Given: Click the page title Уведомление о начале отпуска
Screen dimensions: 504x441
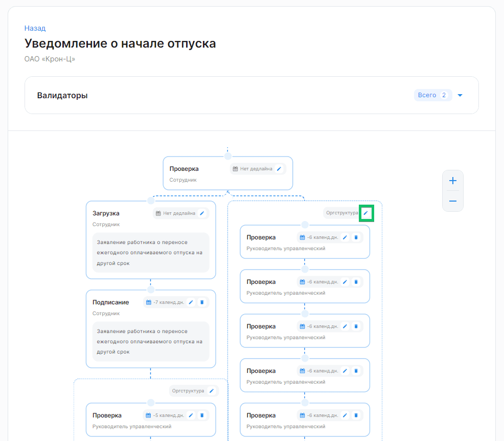Looking at the screenshot, I should (x=120, y=43).
